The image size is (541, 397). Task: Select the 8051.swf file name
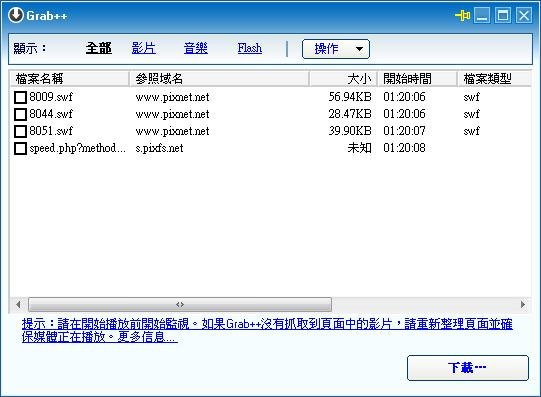[51, 131]
